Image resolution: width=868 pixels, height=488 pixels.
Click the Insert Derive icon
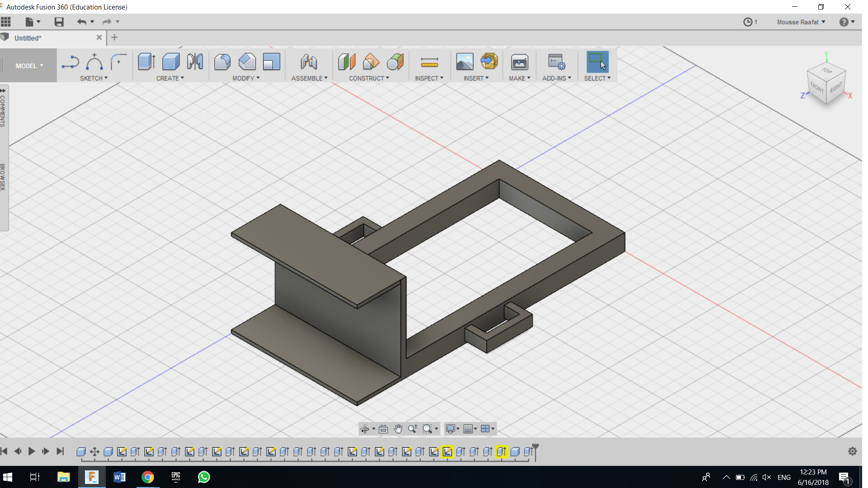pos(489,61)
